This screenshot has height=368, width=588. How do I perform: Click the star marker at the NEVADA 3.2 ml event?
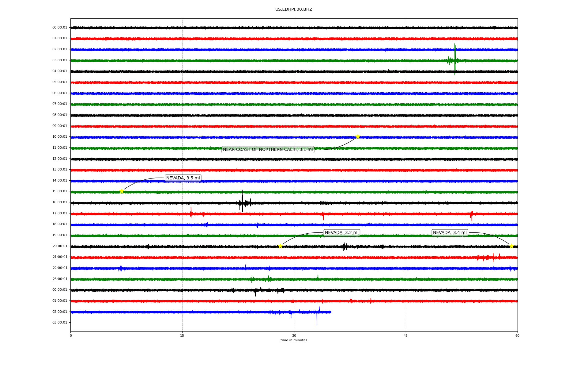(x=280, y=246)
